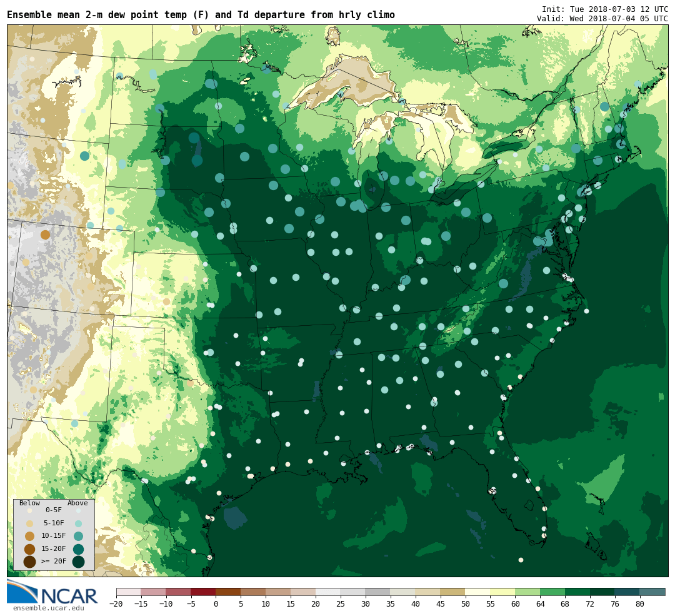This screenshot has height=616, width=675.
Task: Click the -15 to -10 colorbar swatch
Action: point(154,592)
